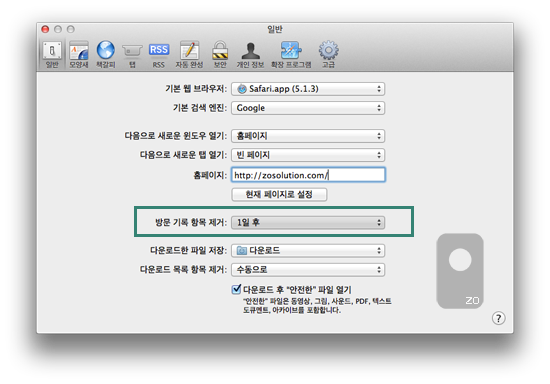This screenshot has height=384, width=550.
Task: Open the 기본 웹 브라우저 Safari.app dropdown
Action: 308,89
